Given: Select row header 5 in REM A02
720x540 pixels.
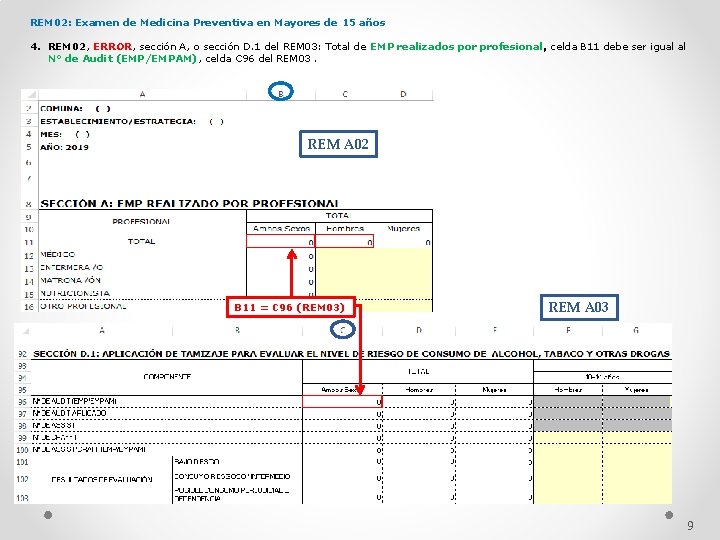Looking at the screenshot, I should tap(29, 147).
